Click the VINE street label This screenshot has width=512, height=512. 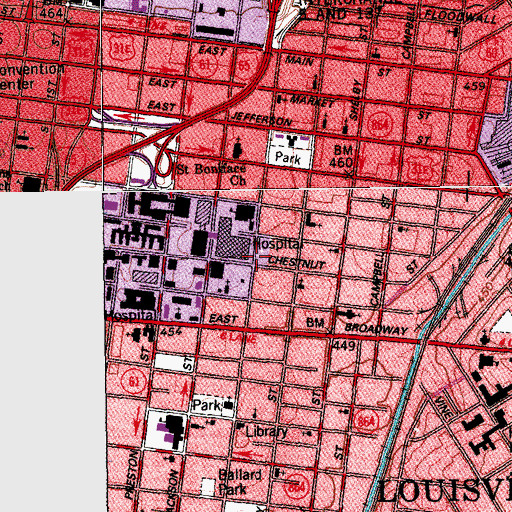point(444,408)
